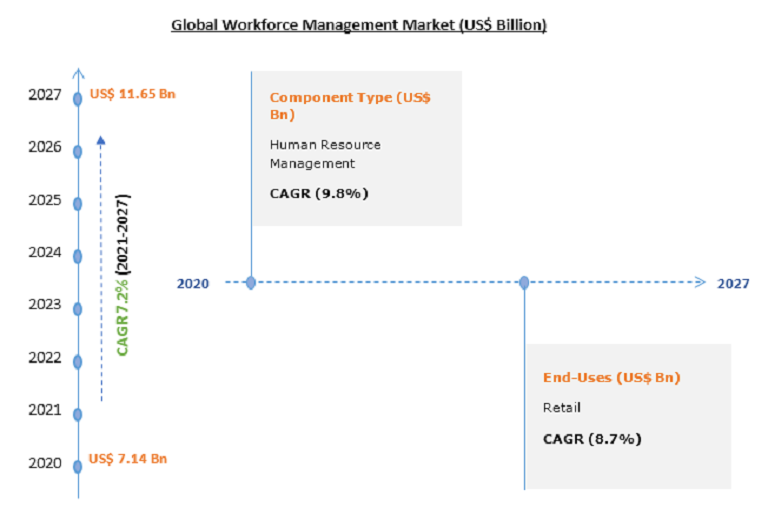
Task: Click the Retail segment label
Action: (x=561, y=407)
